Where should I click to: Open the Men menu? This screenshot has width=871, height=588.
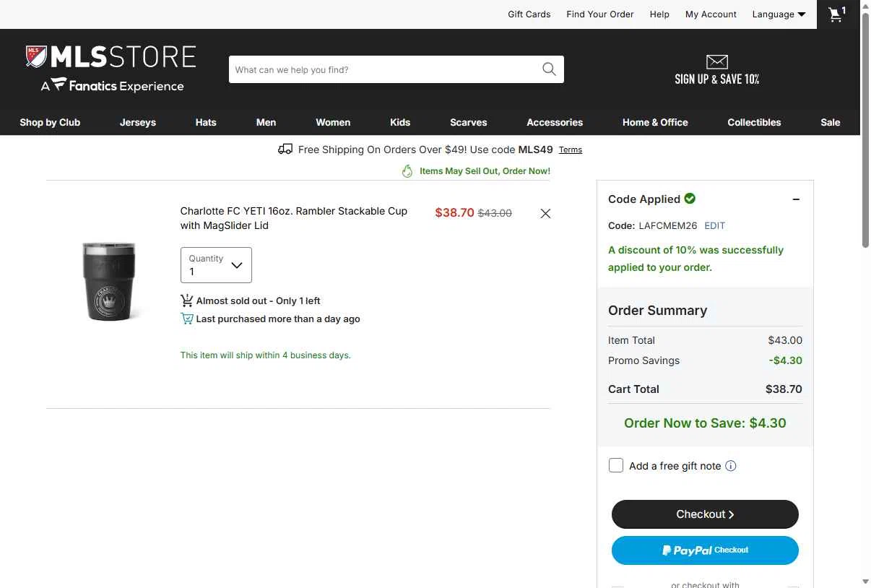[266, 122]
